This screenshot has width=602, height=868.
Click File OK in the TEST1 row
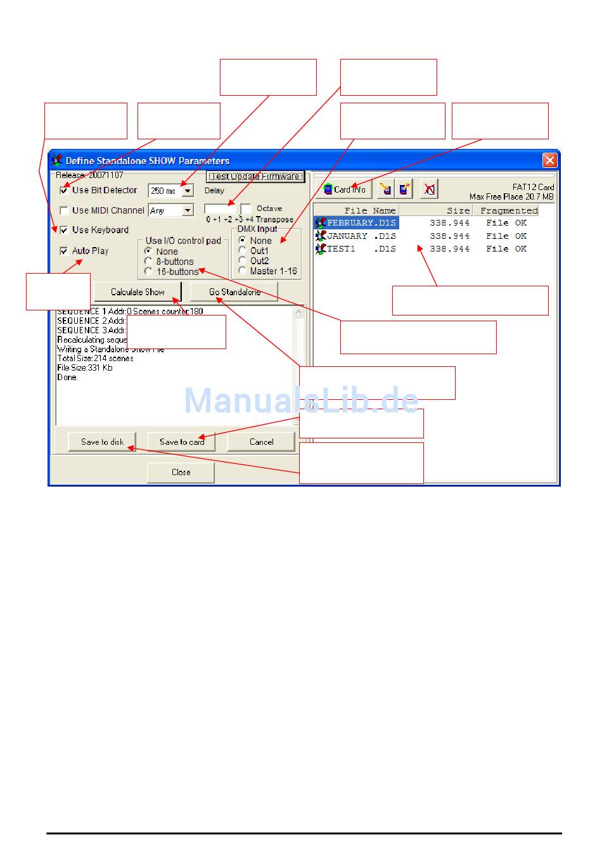[506, 249]
